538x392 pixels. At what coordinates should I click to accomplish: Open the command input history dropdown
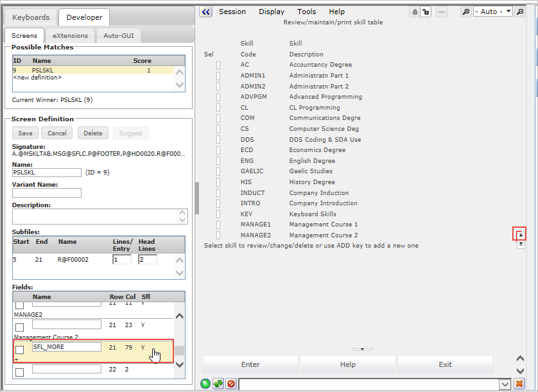505,384
